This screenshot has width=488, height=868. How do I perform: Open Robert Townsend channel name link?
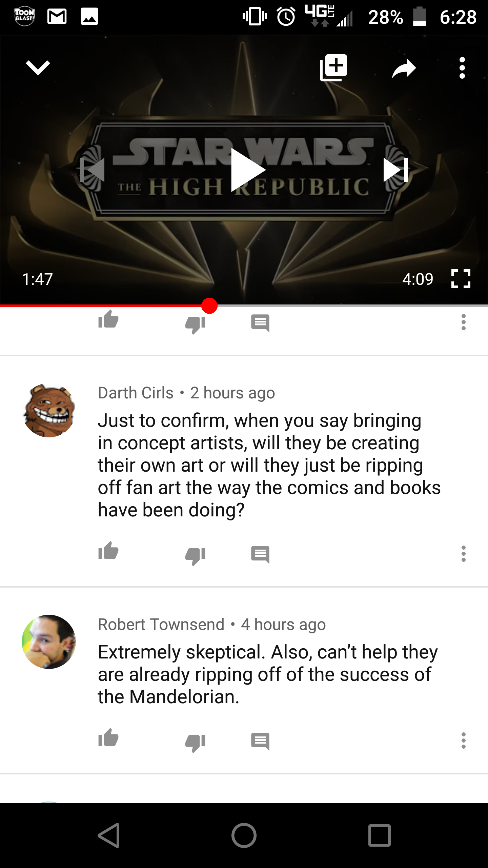click(161, 624)
